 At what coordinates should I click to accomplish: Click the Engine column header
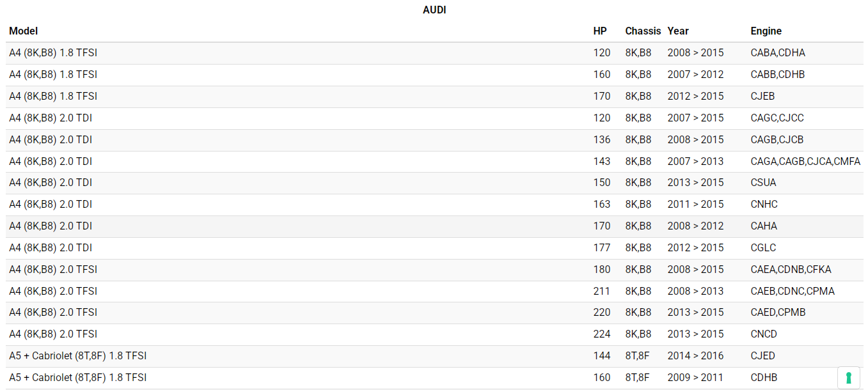766,31
